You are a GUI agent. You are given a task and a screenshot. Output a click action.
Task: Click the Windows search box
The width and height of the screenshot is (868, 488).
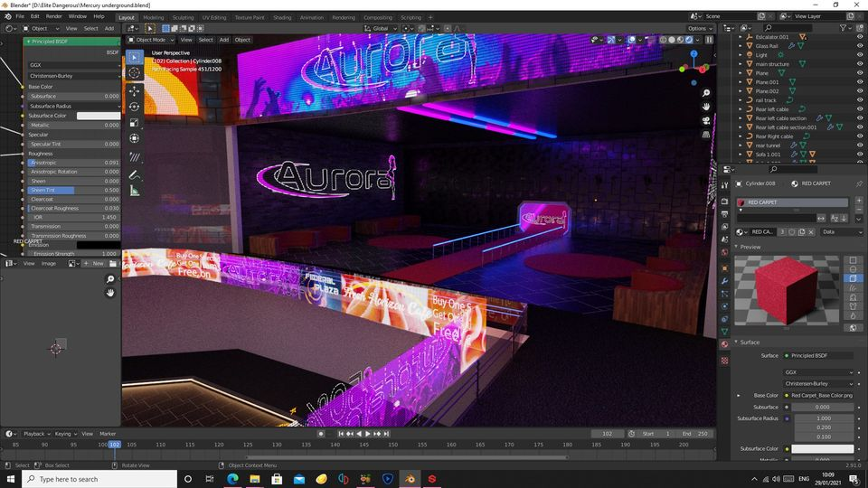click(x=99, y=479)
